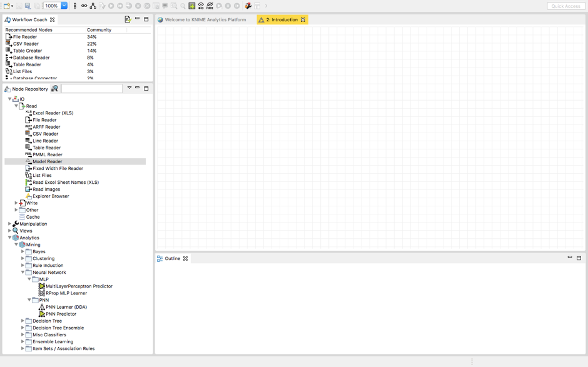
Task: Open the Node Repository view menu arrow
Action: point(129,88)
